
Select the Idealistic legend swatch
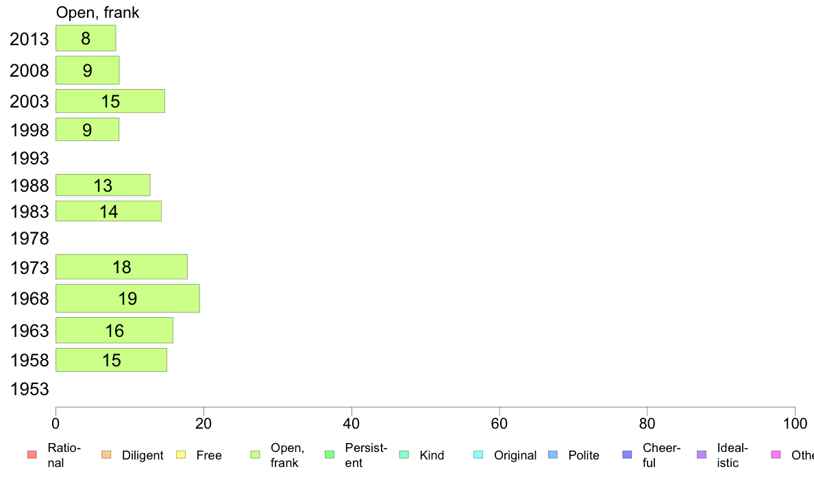click(702, 455)
